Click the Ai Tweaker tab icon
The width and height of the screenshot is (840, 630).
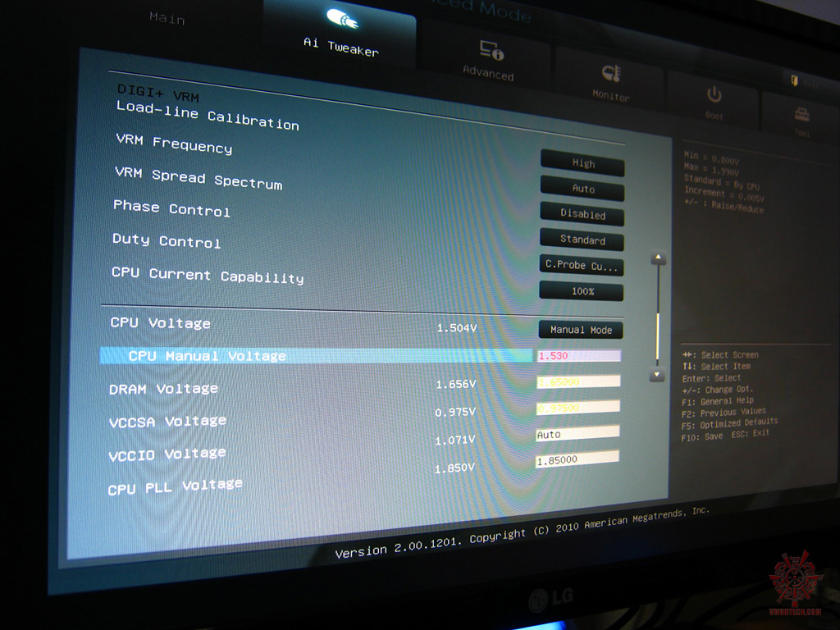point(342,19)
